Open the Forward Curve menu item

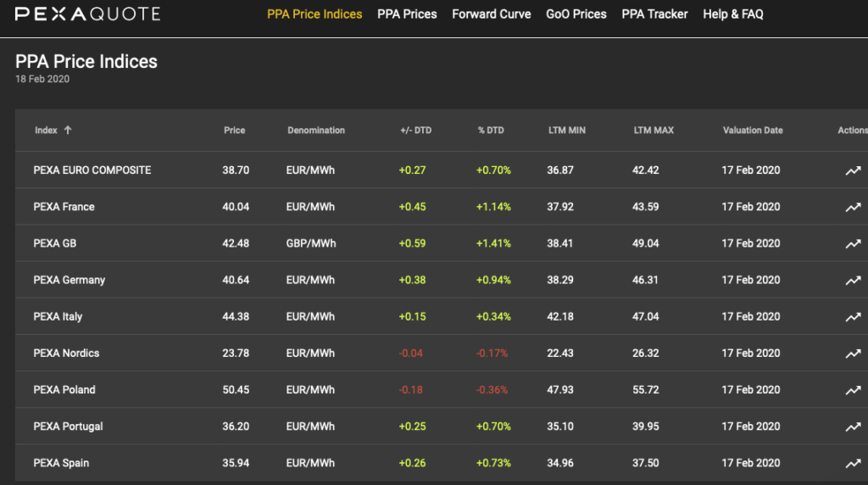tap(491, 14)
